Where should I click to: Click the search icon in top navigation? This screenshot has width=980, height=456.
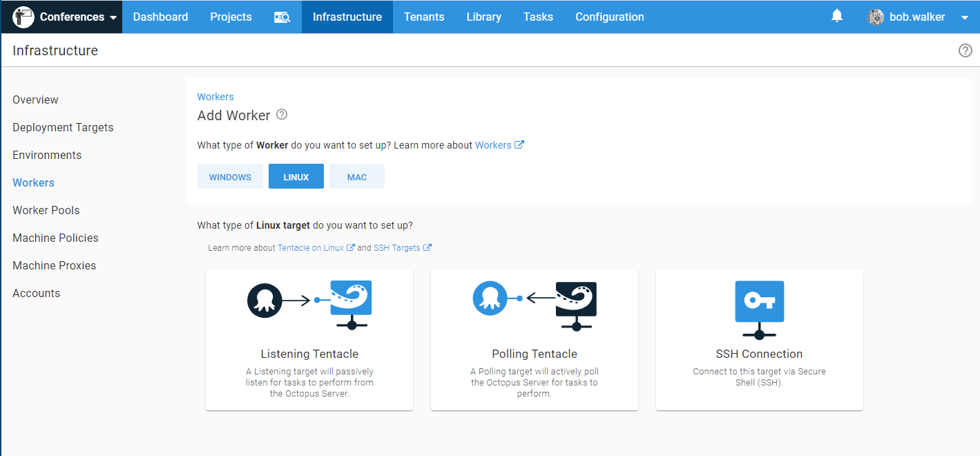point(282,17)
